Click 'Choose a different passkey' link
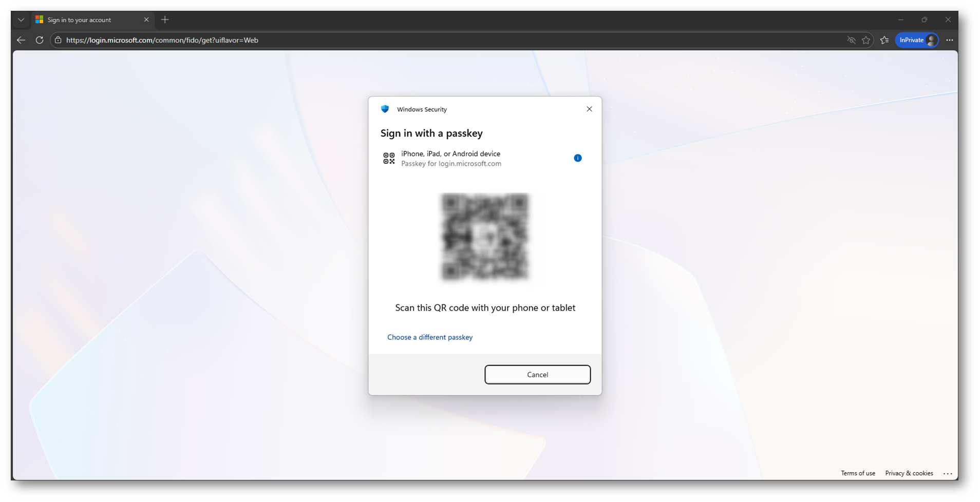This screenshot has height=502, width=980. [430, 337]
